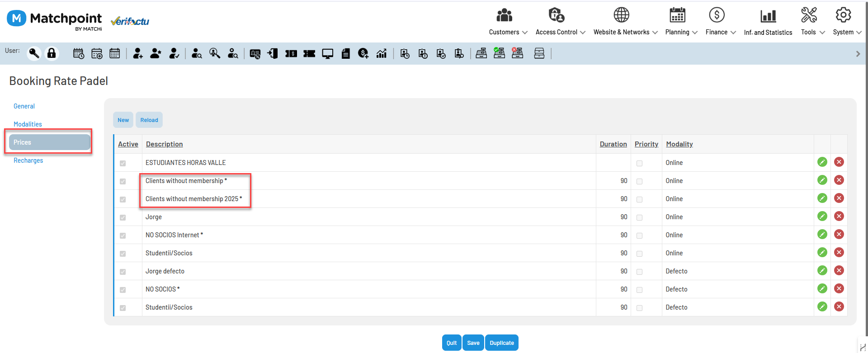Toggle Active checkbox for ESTUDIANTES HORAS VALLE

click(x=123, y=163)
